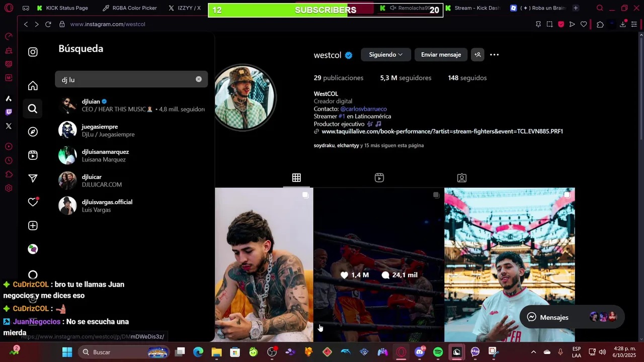This screenshot has width=644, height=362.
Task: Open Instagram Home from sidebar
Action: (33, 86)
